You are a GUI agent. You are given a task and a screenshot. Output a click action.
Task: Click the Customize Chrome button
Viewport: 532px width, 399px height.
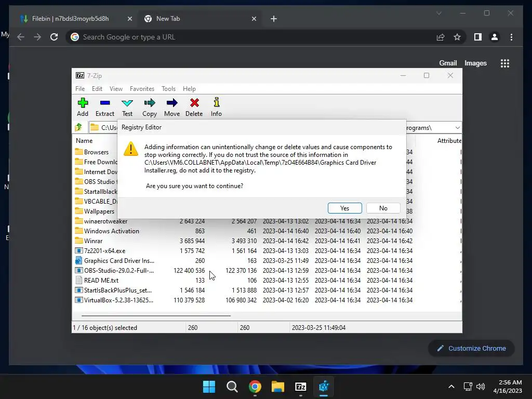tap(471, 349)
